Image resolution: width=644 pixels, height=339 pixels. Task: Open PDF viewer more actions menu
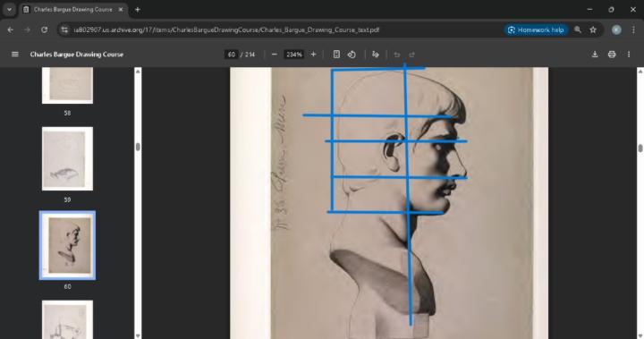coord(629,55)
